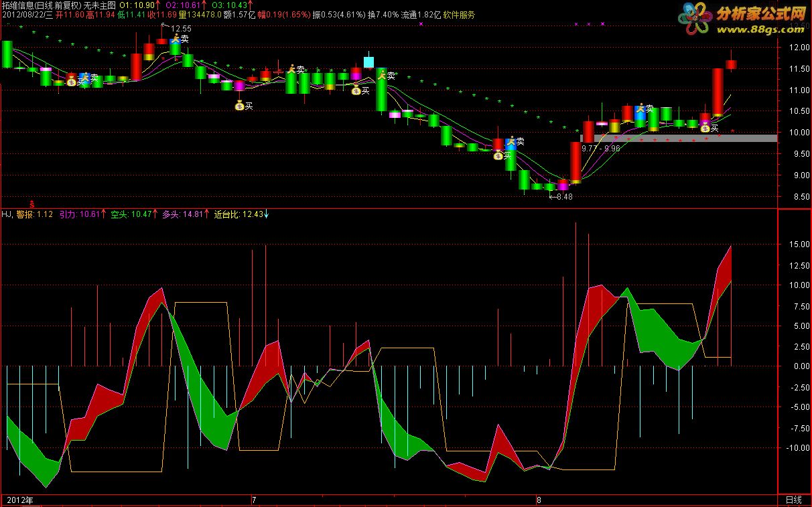Viewport: 812px width, 507px height.
Task: Click the small red $ icon above the HJ label
Action: tap(33, 204)
